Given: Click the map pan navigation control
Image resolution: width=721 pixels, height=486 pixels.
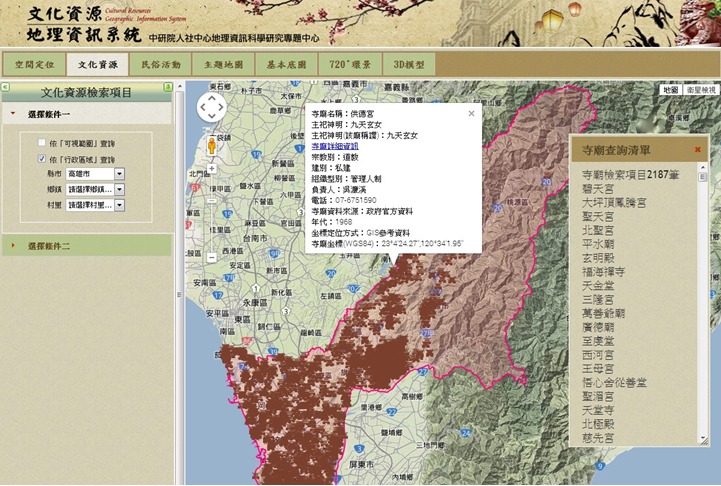Looking at the screenshot, I should pyautogui.click(x=212, y=107).
